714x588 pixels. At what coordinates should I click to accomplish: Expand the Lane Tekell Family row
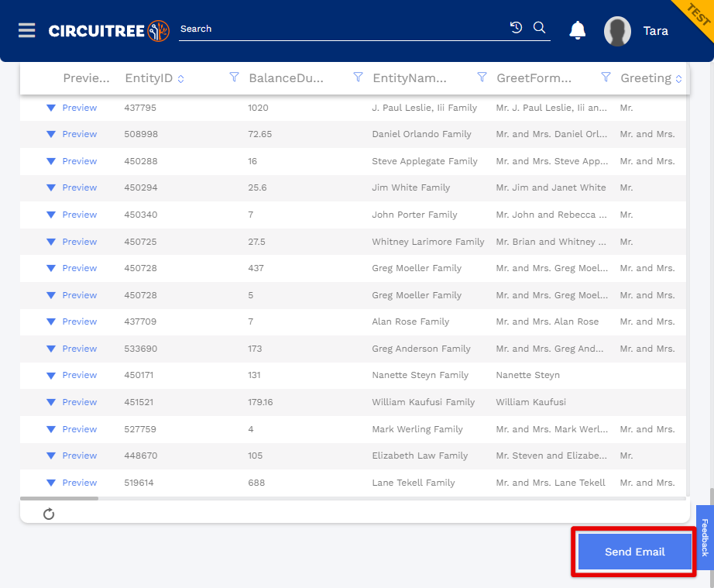(x=51, y=483)
